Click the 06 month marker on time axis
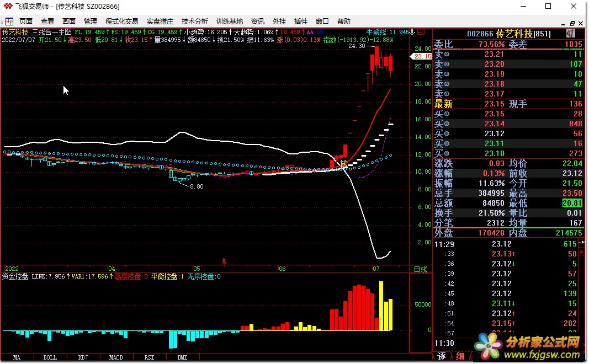This screenshot has width=589, height=364. point(282,269)
